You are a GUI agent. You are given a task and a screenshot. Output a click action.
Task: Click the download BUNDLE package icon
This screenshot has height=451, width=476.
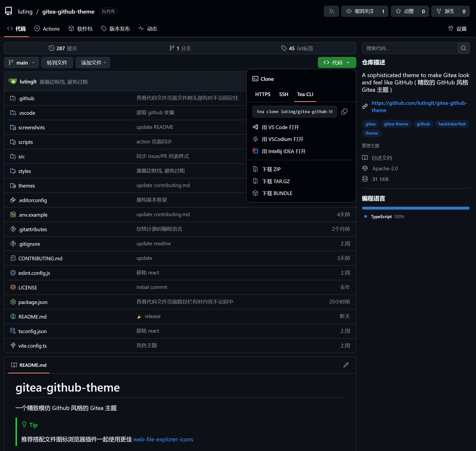tap(255, 193)
